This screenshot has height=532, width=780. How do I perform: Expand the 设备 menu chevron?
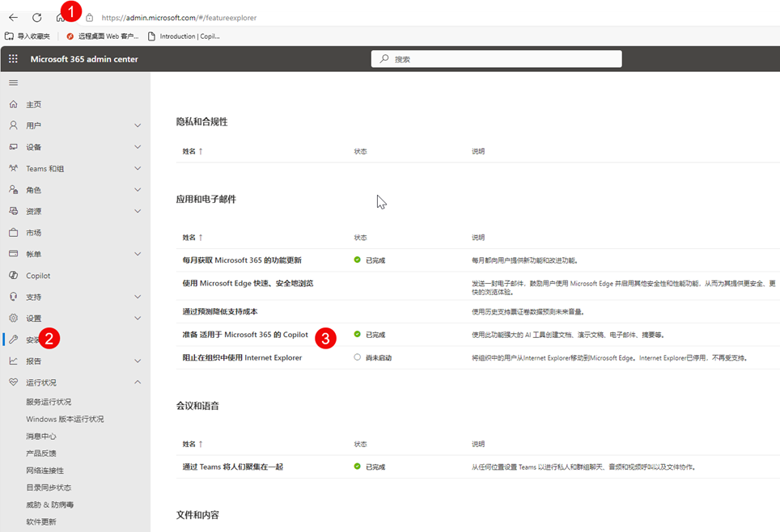click(x=138, y=146)
